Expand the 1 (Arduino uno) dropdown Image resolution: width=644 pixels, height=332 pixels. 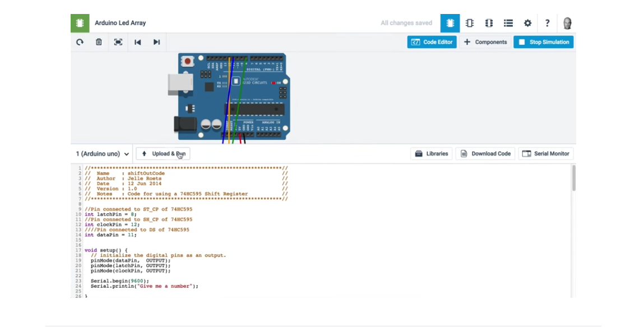[102, 154]
